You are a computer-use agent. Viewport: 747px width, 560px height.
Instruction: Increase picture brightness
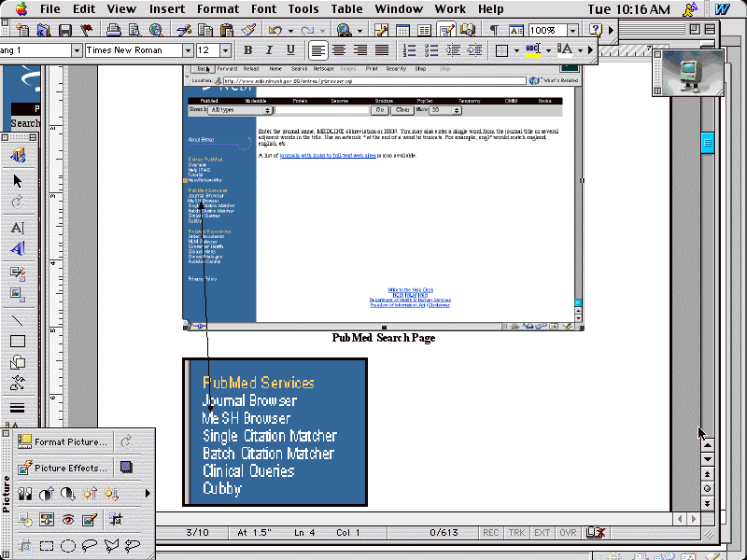point(90,494)
